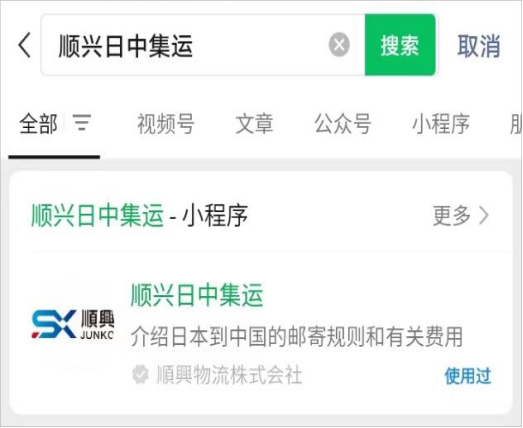
Task: Click the green 搜索 button
Action: tap(400, 45)
